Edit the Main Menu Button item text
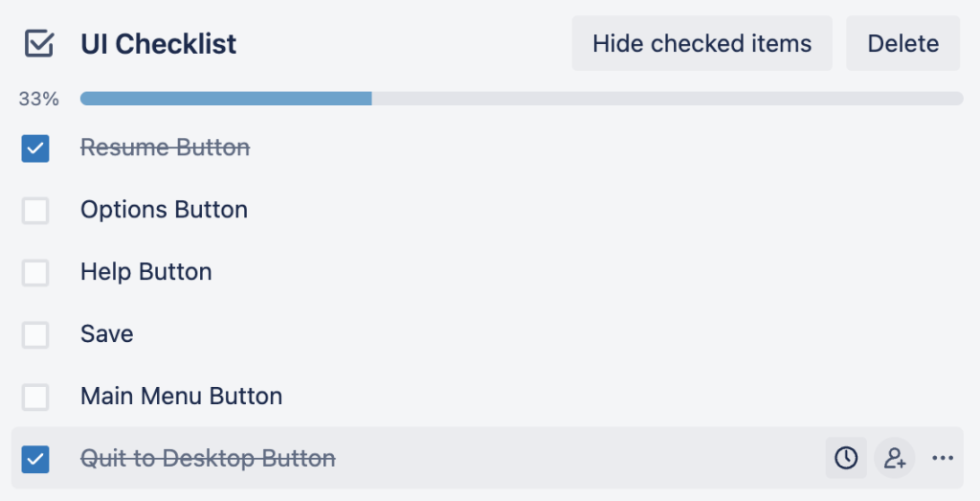This screenshot has width=980, height=501. click(181, 397)
